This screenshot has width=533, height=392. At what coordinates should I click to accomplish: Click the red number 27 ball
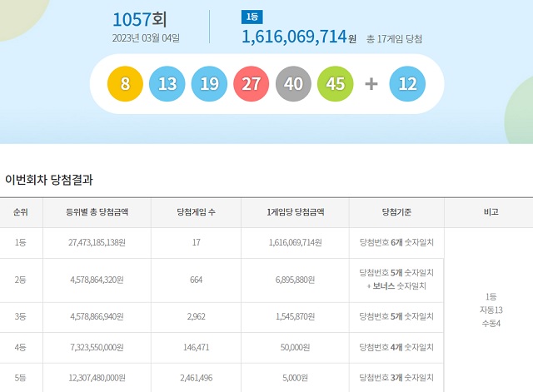tap(252, 83)
